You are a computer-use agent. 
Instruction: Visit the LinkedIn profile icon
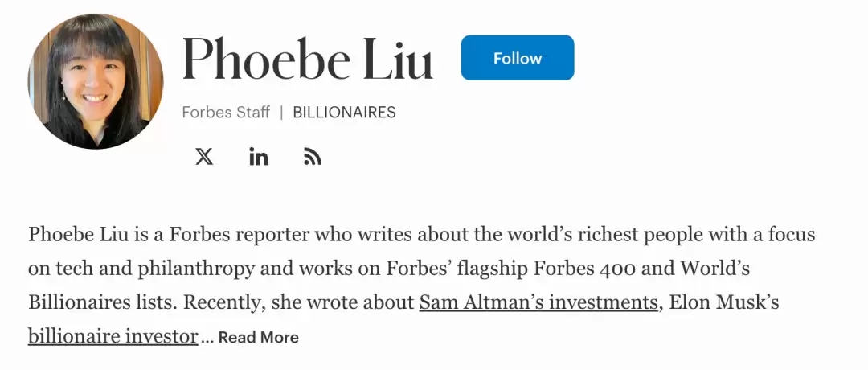click(x=258, y=157)
